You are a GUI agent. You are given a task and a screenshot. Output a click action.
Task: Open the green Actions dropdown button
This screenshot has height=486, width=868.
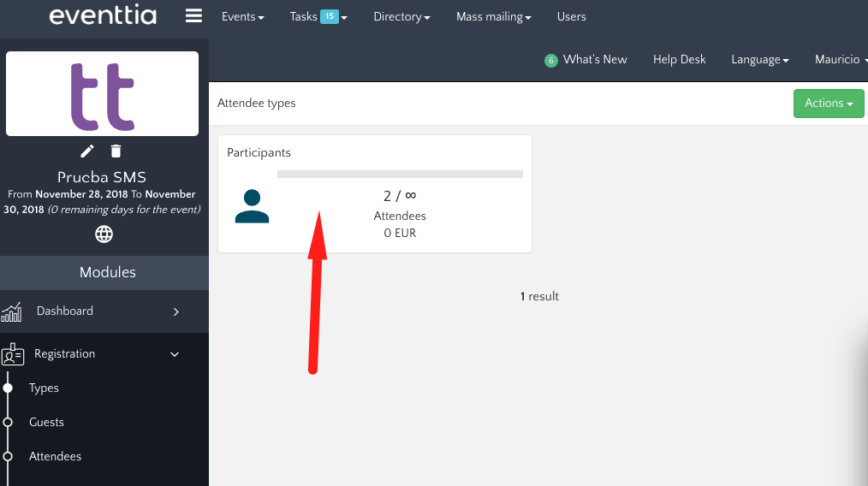[x=829, y=104]
